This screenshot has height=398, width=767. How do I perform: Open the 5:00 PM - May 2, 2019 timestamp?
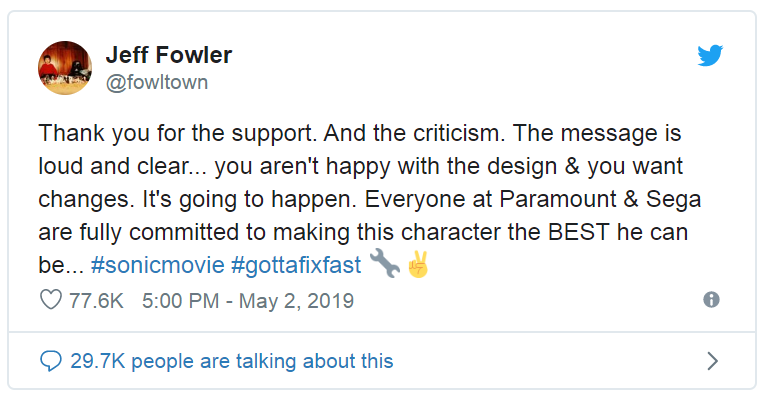248,301
